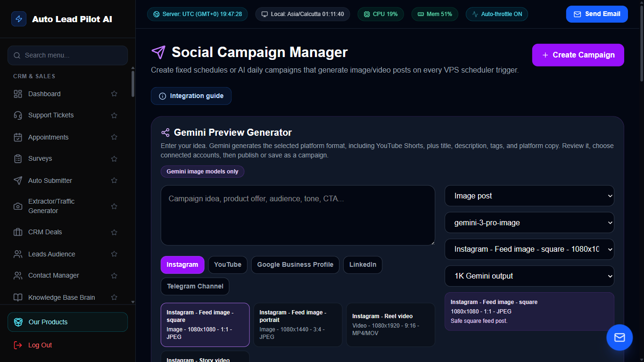This screenshot has width=644, height=362.
Task: Toggle the Leads Audience star
Action: click(114, 254)
